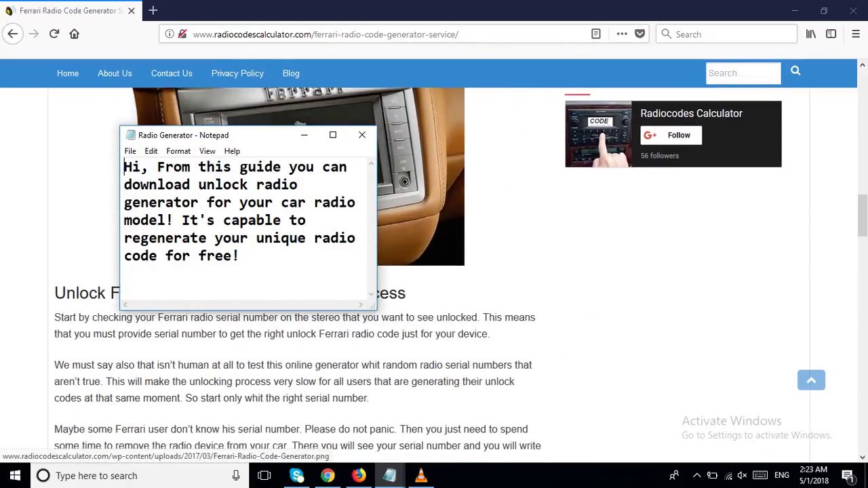Open the Windows Start menu
Screen dimensions: 868x488
point(15,476)
